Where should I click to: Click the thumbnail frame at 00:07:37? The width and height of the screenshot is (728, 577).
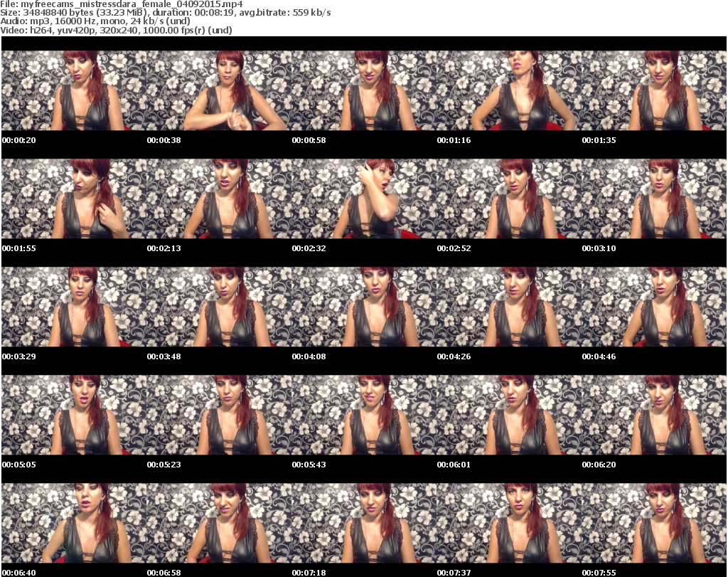tap(509, 524)
